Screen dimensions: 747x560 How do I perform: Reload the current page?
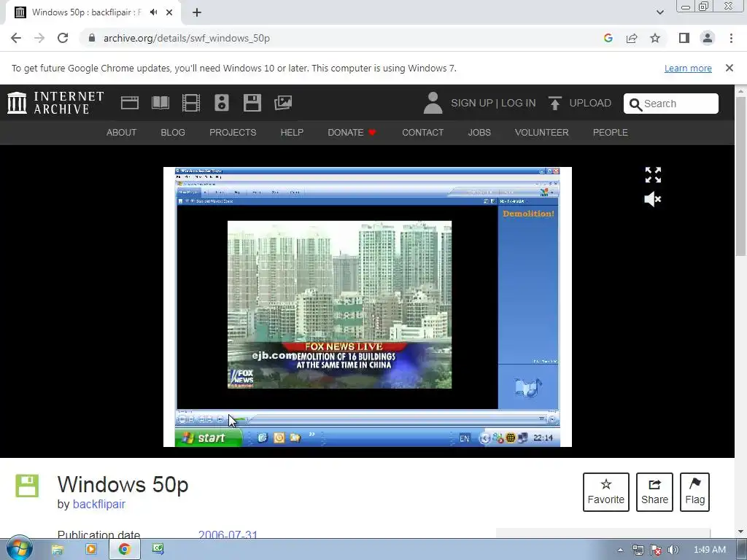[x=63, y=38]
